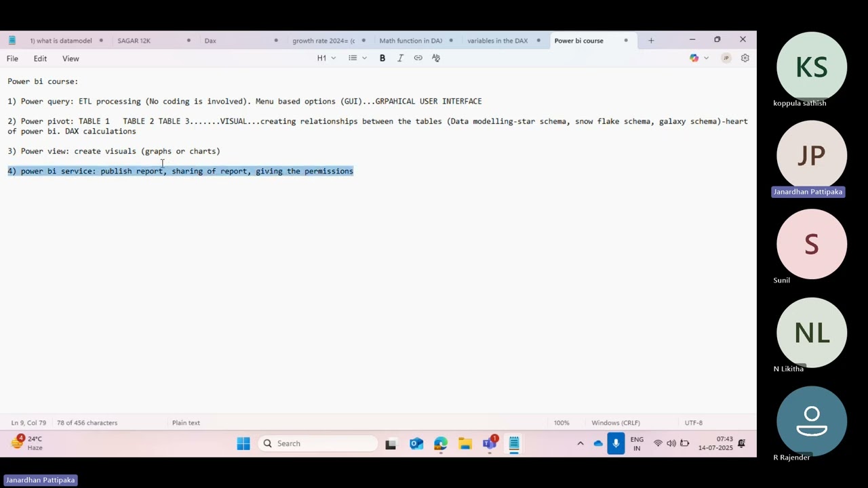868x488 pixels.
Task: Open Notepad settings gear
Action: [745, 58]
